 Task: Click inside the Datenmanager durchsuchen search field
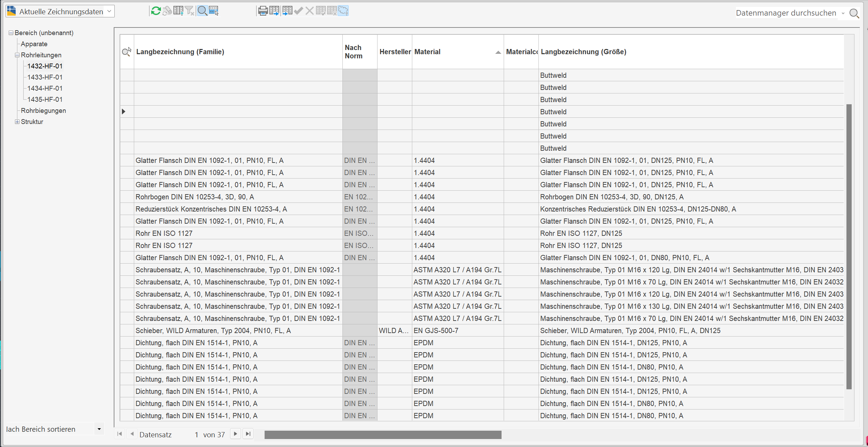click(786, 13)
